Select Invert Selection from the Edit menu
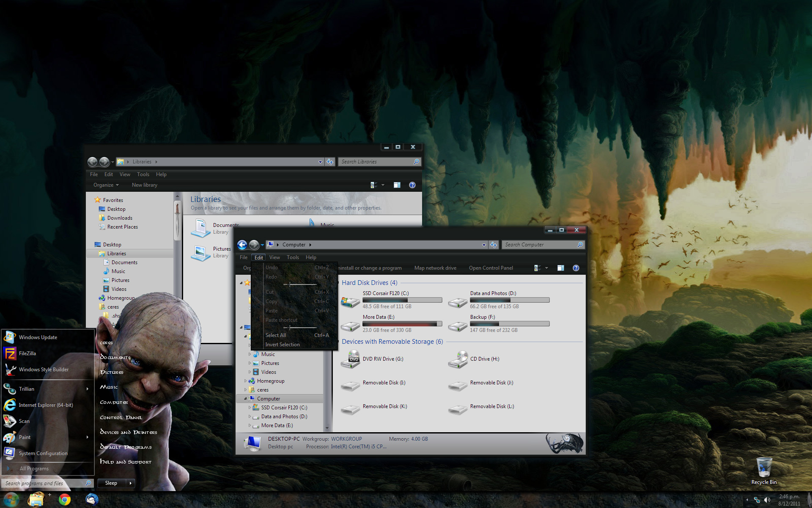 point(282,344)
